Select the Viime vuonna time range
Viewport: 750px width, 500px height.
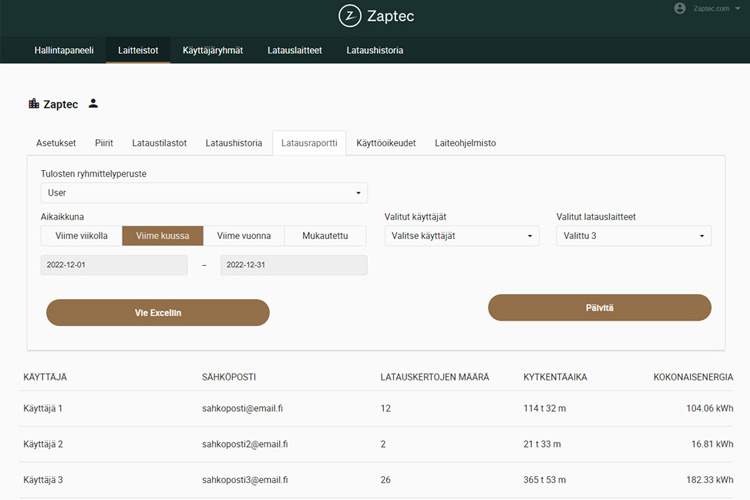[x=244, y=236]
